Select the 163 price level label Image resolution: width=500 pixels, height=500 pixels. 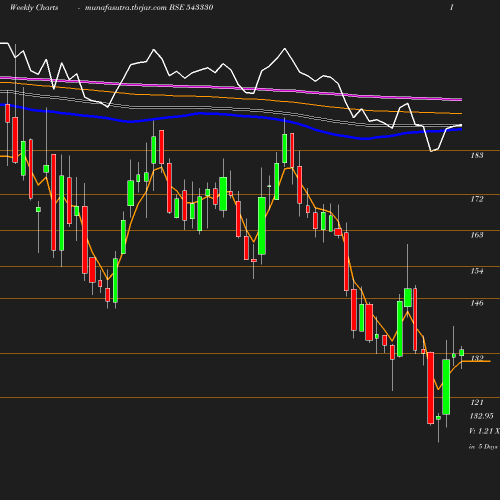(477, 235)
